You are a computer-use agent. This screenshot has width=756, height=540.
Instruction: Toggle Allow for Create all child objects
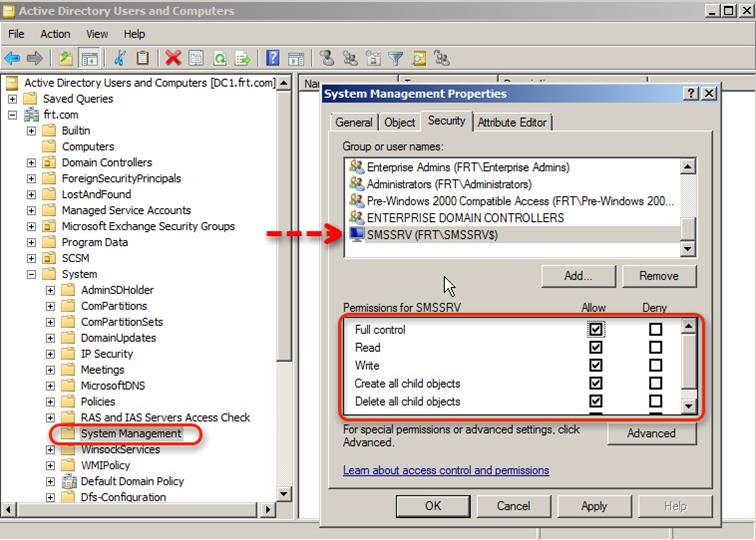click(x=596, y=383)
